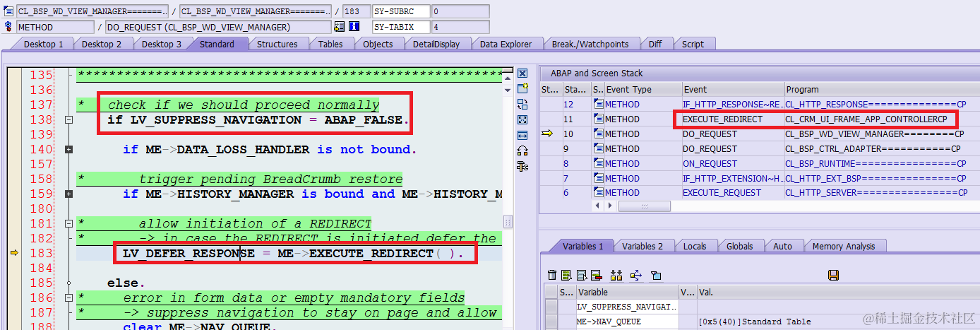Select row selector for LV_SUPPRESS_NAVIGAT variable
980x330 pixels.
click(551, 307)
